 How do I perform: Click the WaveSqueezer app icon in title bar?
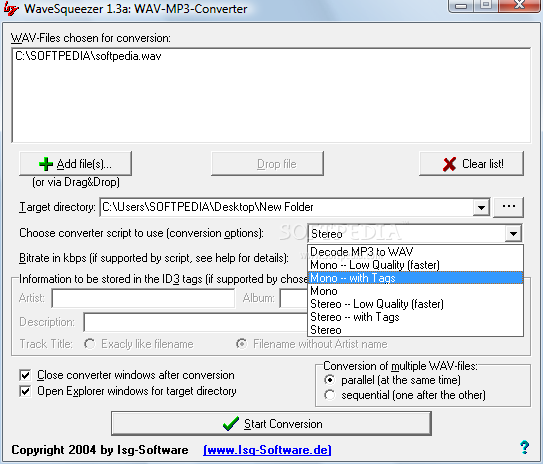point(10,9)
